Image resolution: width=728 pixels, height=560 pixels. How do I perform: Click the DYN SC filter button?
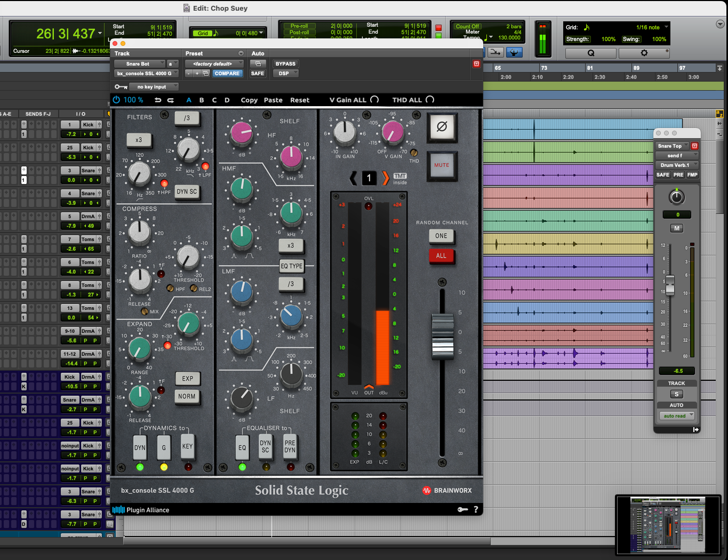(x=187, y=191)
